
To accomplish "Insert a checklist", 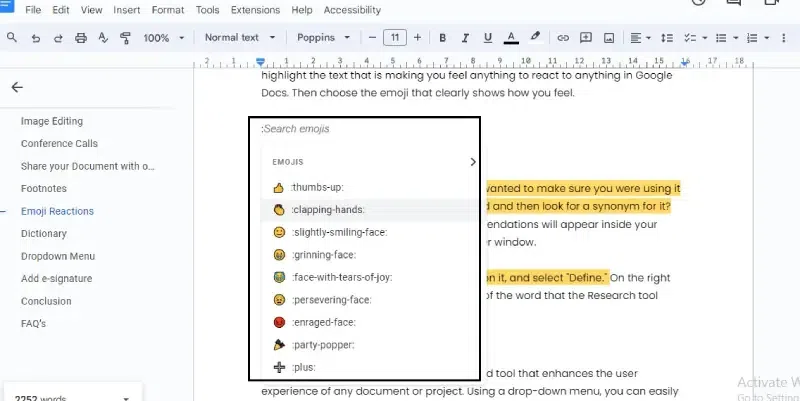I will coord(690,38).
